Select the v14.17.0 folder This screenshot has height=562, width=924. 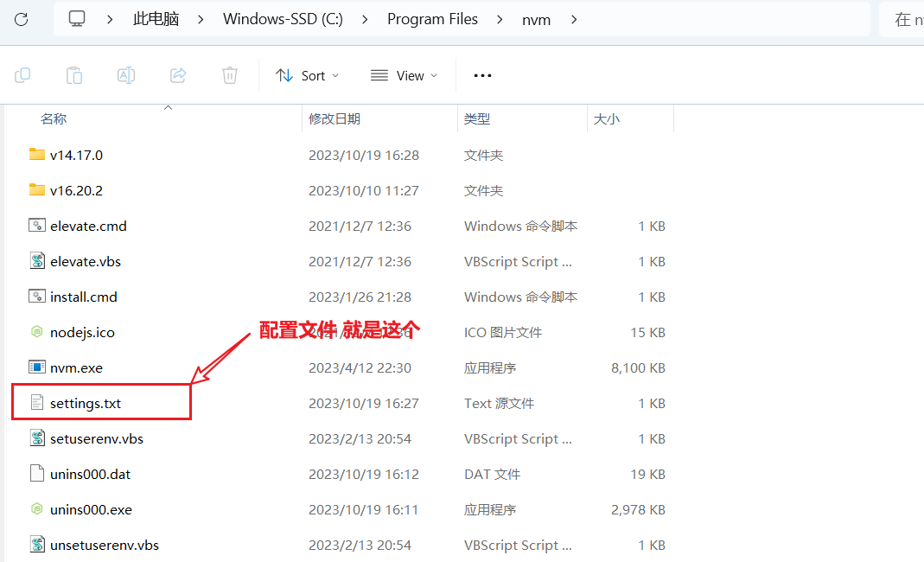[x=76, y=155]
